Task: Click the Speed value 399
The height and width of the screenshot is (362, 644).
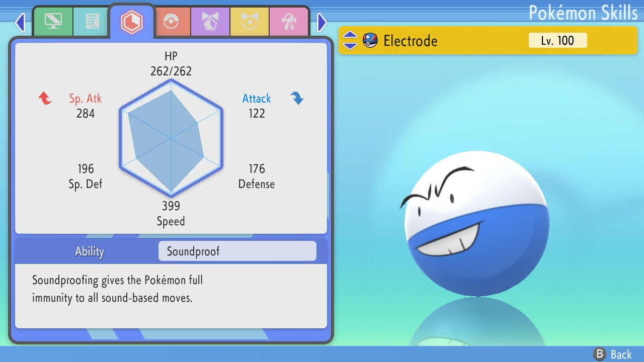Action: pyautogui.click(x=171, y=206)
